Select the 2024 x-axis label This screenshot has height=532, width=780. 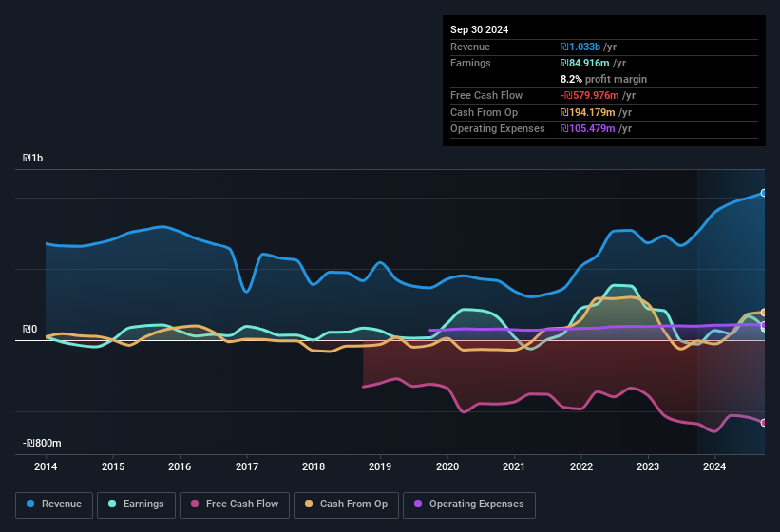tap(714, 466)
